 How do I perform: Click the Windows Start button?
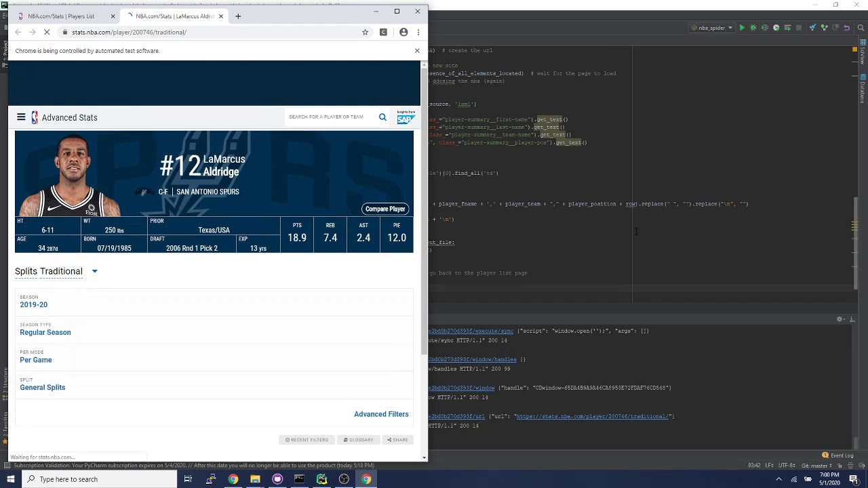click(x=11, y=479)
